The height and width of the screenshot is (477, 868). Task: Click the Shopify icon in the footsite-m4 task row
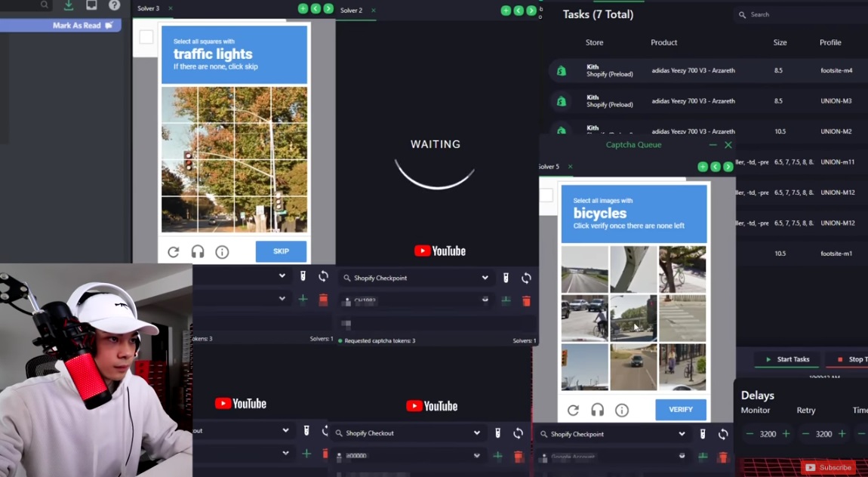562,70
